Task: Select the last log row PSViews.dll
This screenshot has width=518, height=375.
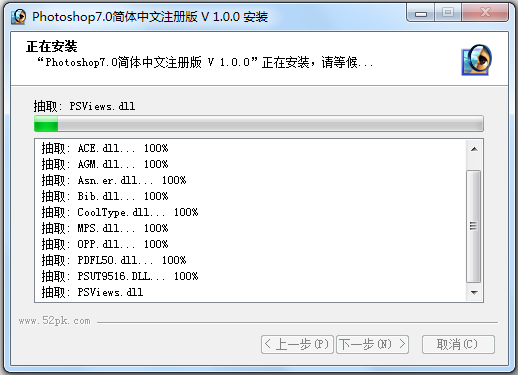Action: [92, 292]
